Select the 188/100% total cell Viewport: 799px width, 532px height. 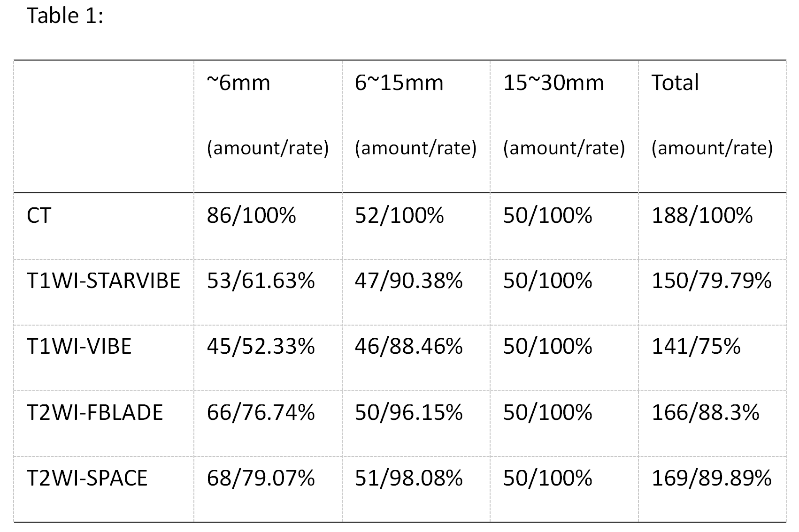702,216
